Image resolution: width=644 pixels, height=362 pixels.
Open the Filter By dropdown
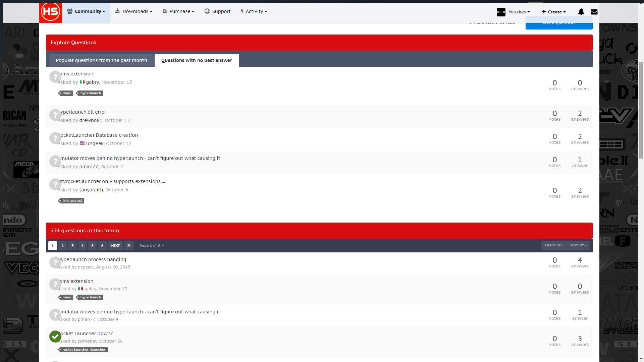554,245
